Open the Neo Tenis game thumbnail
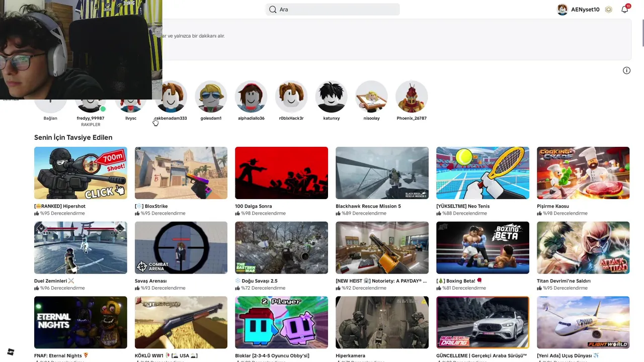644x362 pixels. pos(482,173)
